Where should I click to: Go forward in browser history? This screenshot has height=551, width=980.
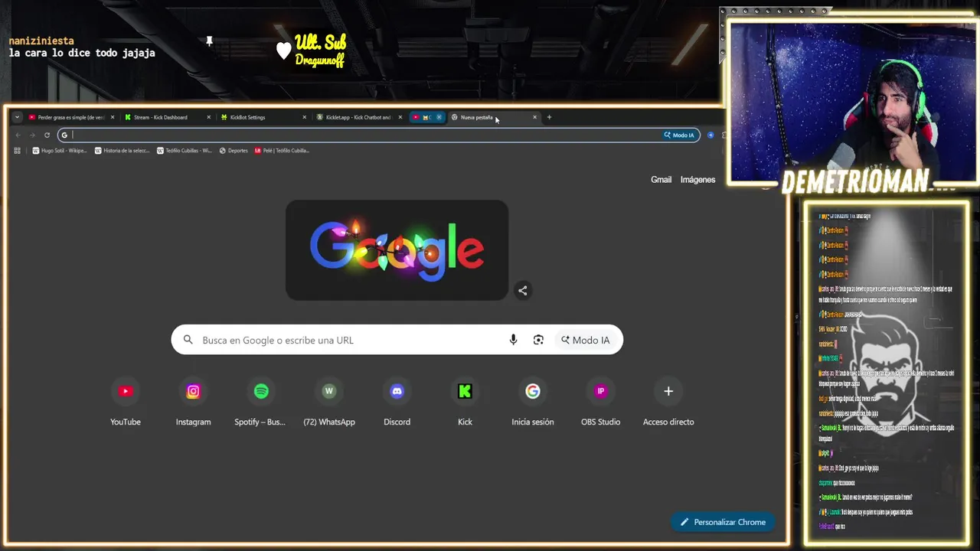32,135
